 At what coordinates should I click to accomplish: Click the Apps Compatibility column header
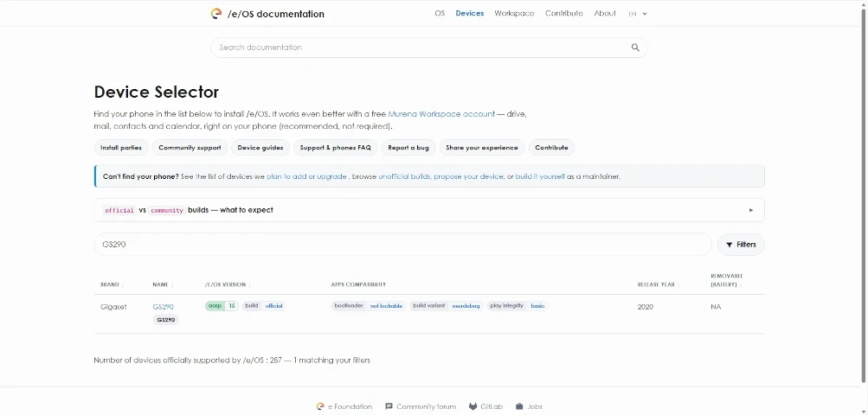tap(358, 285)
